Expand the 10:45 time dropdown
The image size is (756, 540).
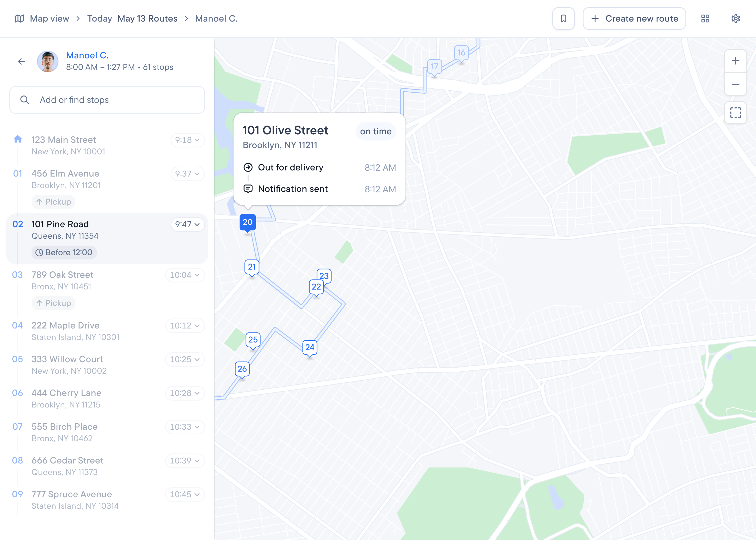[185, 494]
